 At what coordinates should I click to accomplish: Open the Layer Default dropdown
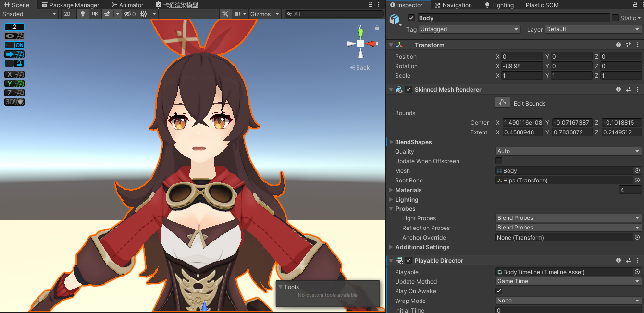(x=593, y=29)
